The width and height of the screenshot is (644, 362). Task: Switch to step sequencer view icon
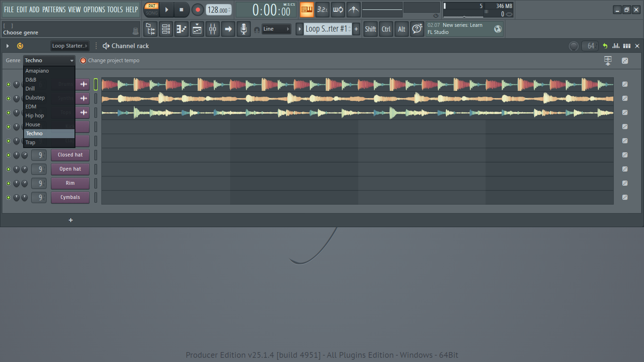click(x=627, y=46)
